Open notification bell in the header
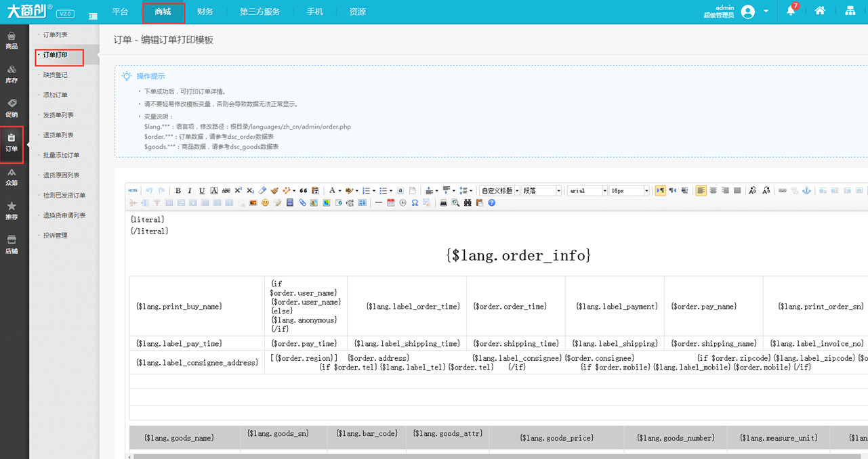 pyautogui.click(x=791, y=11)
